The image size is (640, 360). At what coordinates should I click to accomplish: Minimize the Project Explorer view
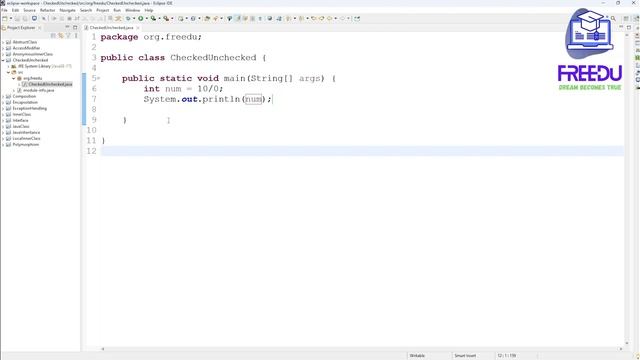(x=67, y=27)
